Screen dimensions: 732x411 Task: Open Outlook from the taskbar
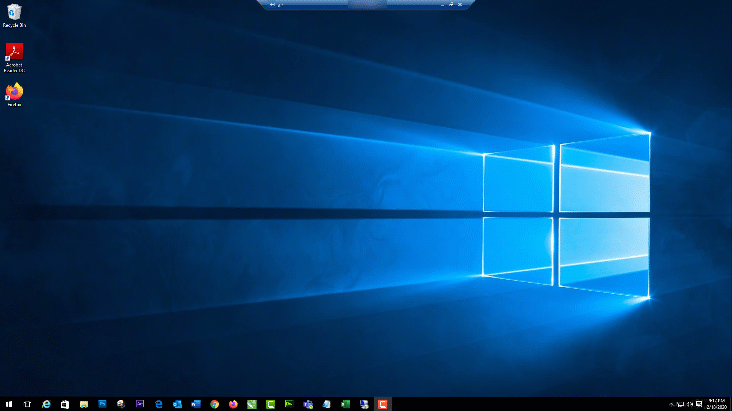177,404
